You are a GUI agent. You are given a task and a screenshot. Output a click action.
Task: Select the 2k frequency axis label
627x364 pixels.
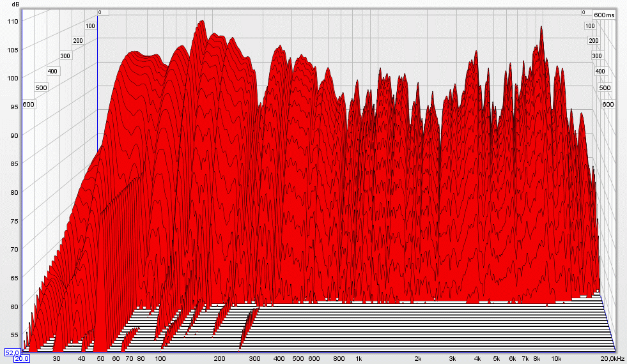click(x=418, y=359)
